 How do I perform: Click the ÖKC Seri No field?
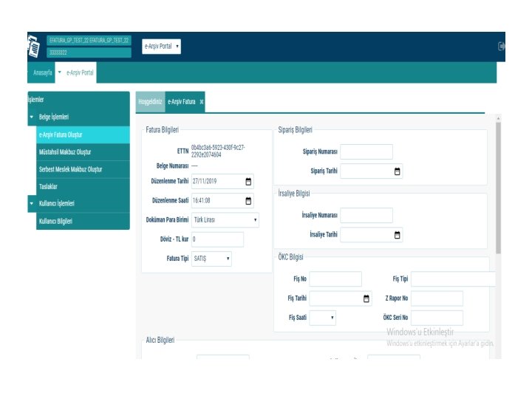tap(437, 318)
